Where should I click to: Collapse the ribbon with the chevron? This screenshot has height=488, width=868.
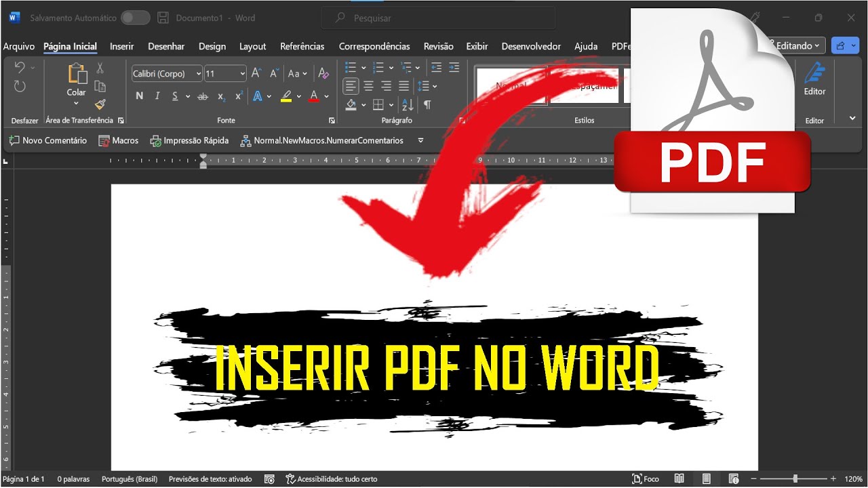pos(852,118)
